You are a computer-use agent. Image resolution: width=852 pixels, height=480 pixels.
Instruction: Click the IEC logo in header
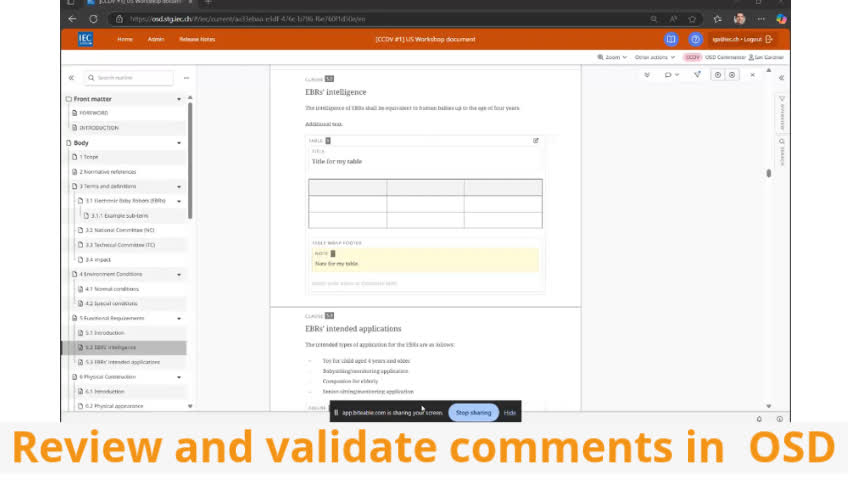[84, 39]
